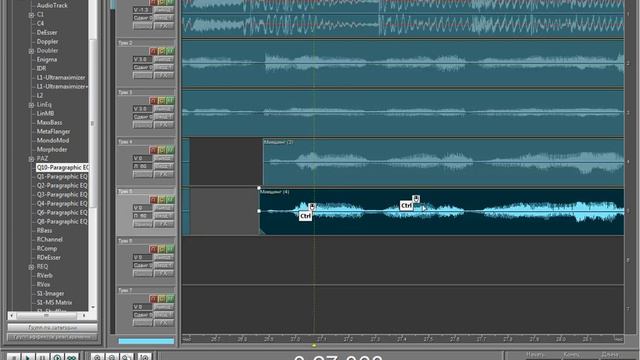Solo Track 7 with yellow S button

(x=162, y=298)
